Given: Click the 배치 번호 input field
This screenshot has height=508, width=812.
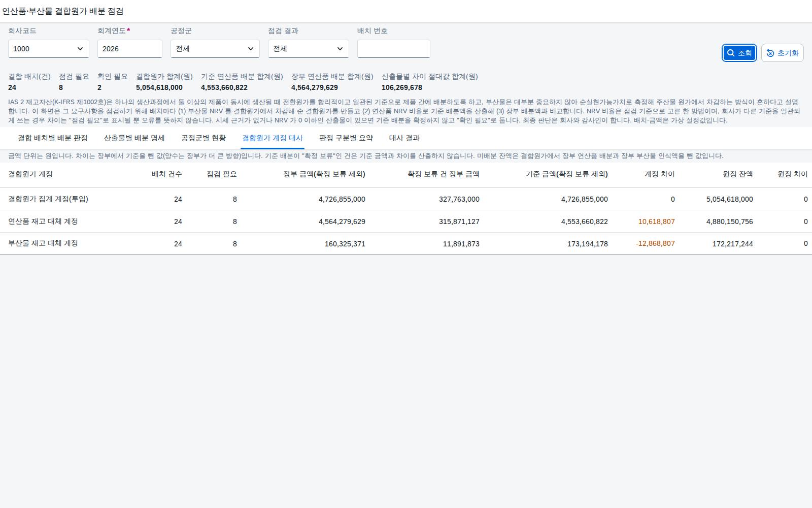Looking at the screenshot, I should (394, 49).
